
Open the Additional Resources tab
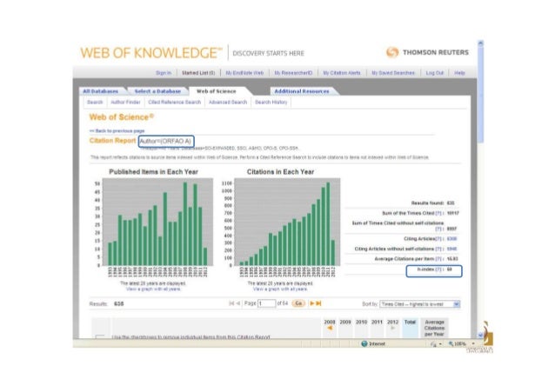[302, 91]
